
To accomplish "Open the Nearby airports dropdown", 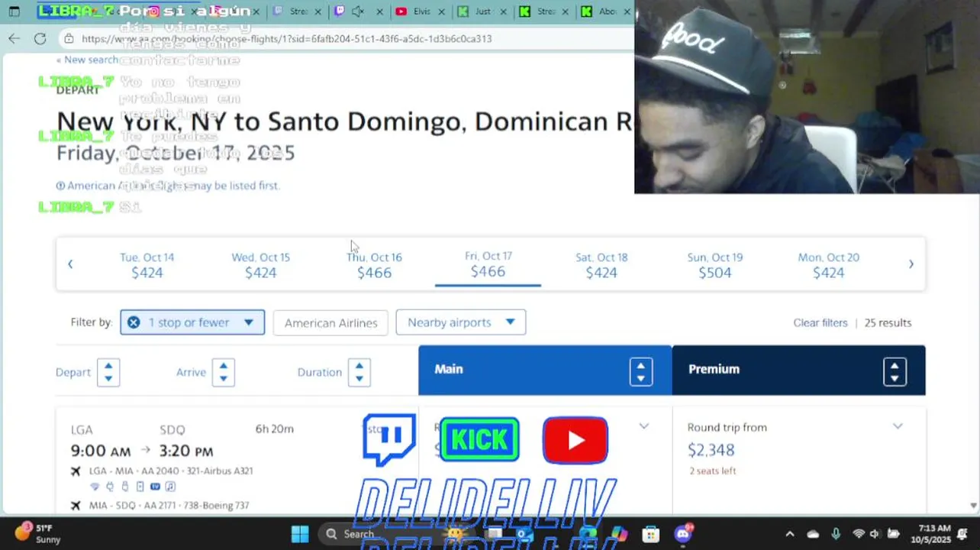I will point(460,322).
